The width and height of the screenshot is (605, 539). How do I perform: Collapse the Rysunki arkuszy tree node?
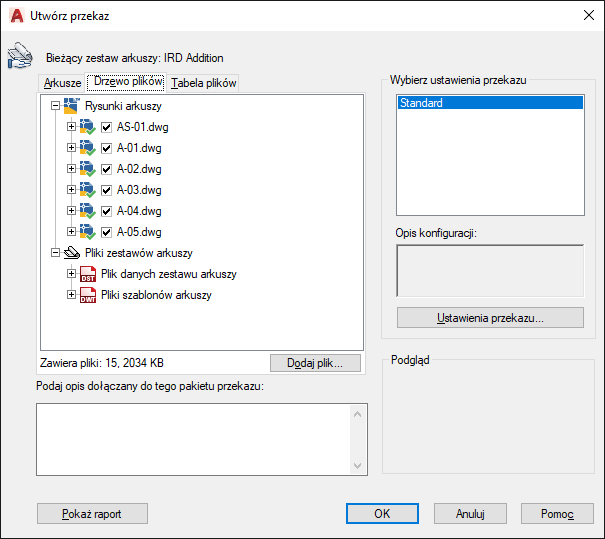click(x=56, y=105)
